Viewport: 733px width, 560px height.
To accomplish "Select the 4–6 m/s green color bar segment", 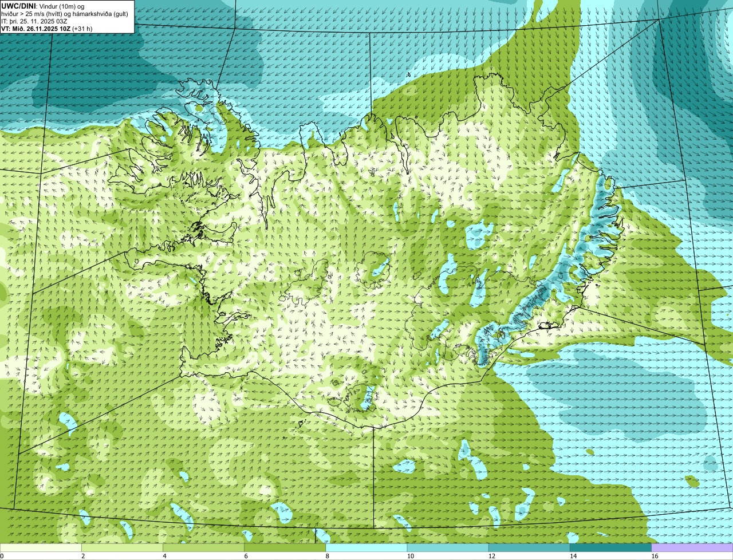I will 204,547.
